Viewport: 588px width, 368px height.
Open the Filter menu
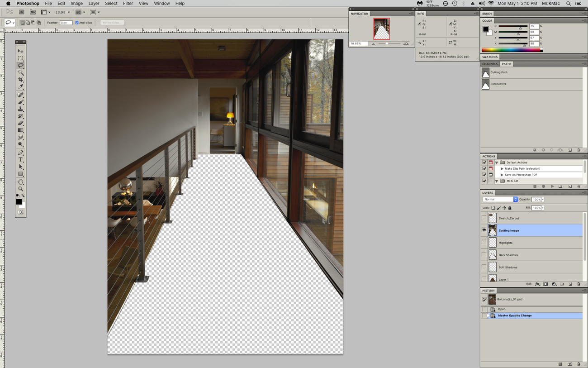pos(128,3)
